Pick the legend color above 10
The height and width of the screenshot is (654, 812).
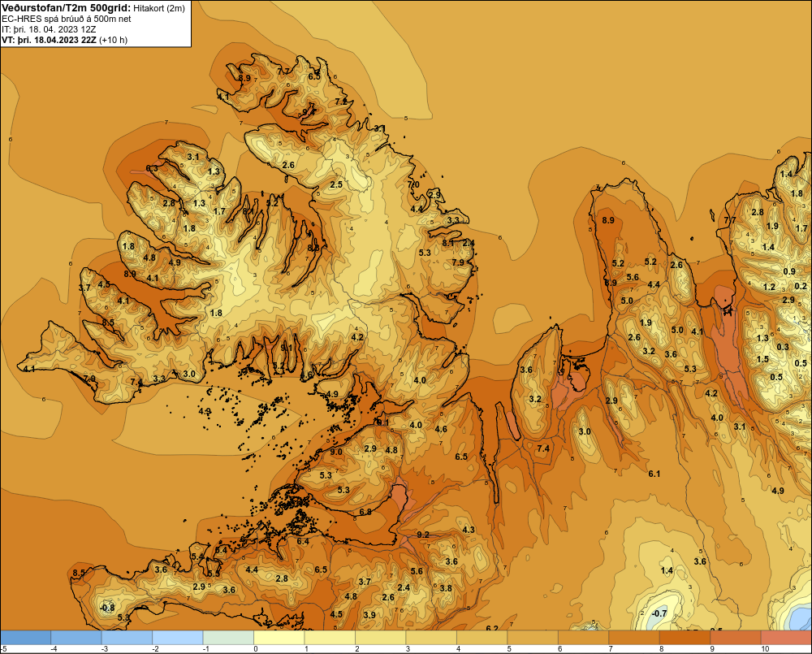coord(786,637)
